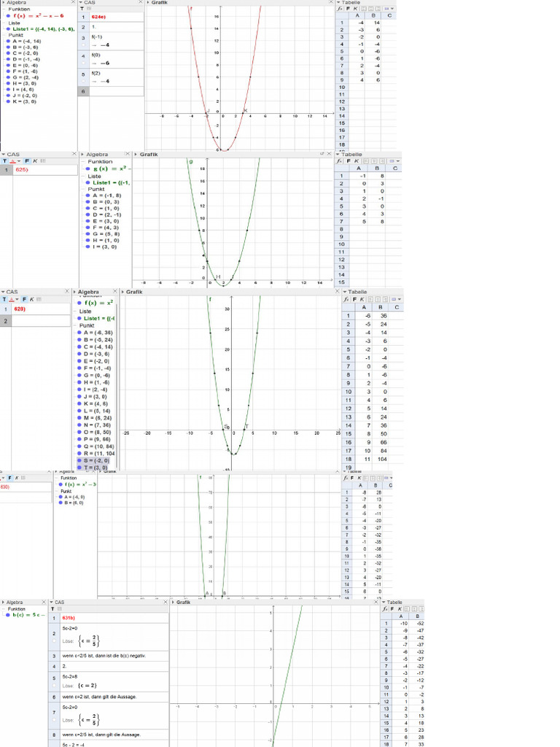Toggle bold F in the 625) CAS toolbar
The image size is (560, 747).
[x=27, y=161]
